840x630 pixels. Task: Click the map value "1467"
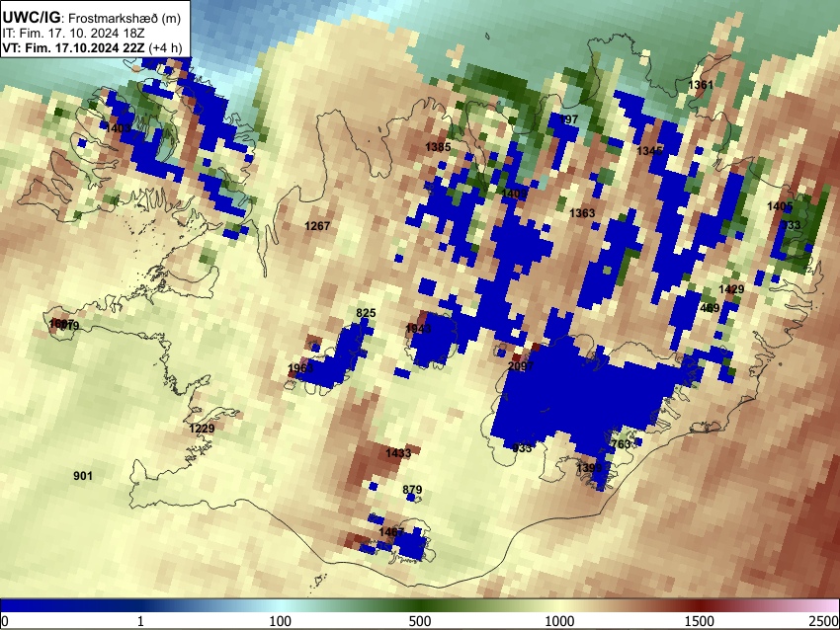click(391, 532)
